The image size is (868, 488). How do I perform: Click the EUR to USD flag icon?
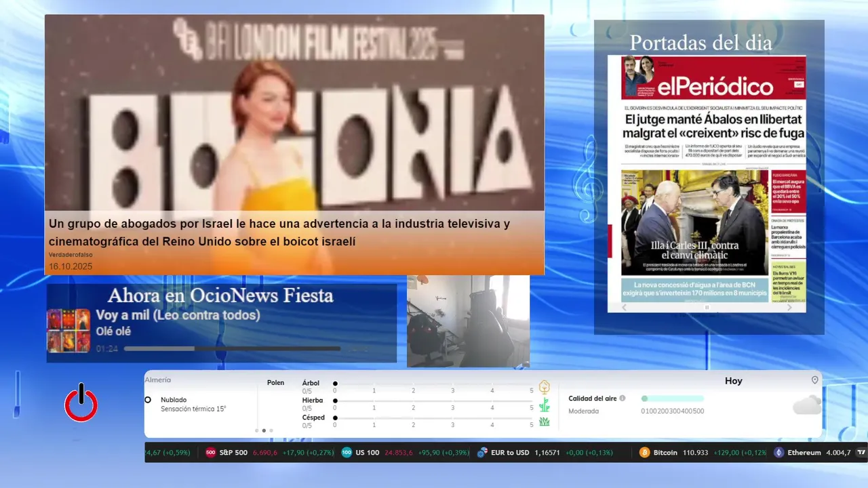483,452
